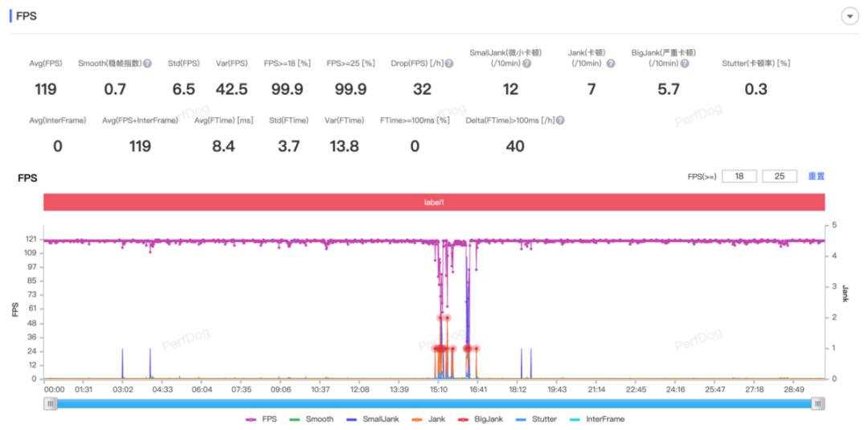Select the red label1 bar
The image size is (868, 430).
pyautogui.click(x=434, y=202)
